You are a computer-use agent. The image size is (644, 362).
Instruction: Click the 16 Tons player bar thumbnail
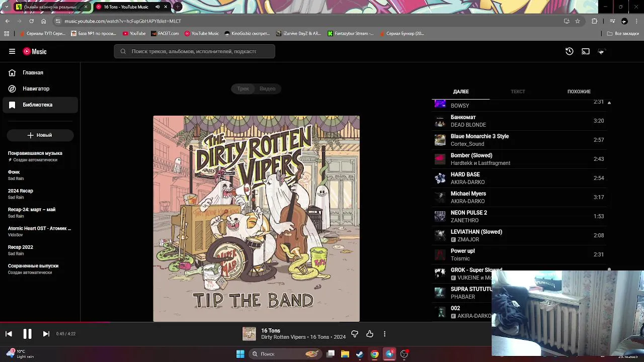[249, 334]
